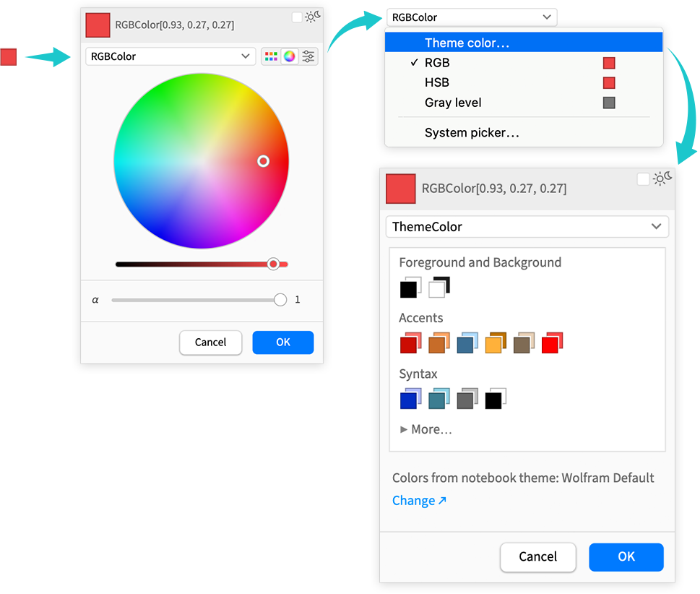Select the RGB menu option

(x=524, y=63)
